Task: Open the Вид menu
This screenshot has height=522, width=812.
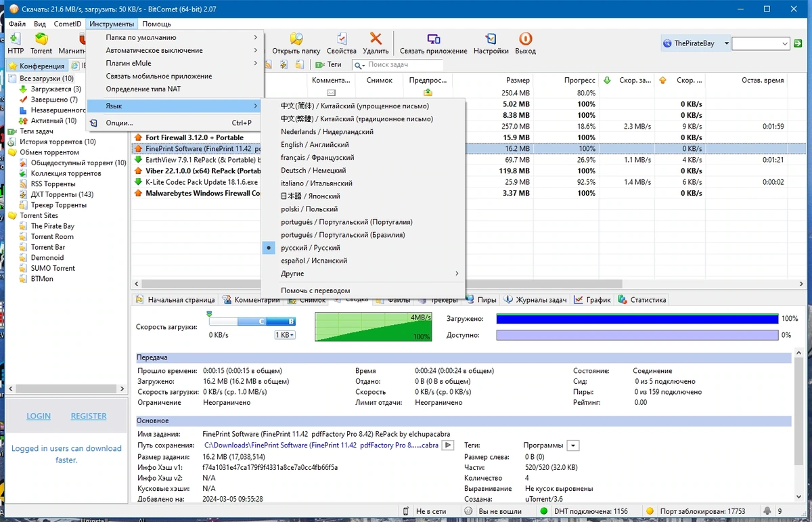Action: click(x=40, y=24)
